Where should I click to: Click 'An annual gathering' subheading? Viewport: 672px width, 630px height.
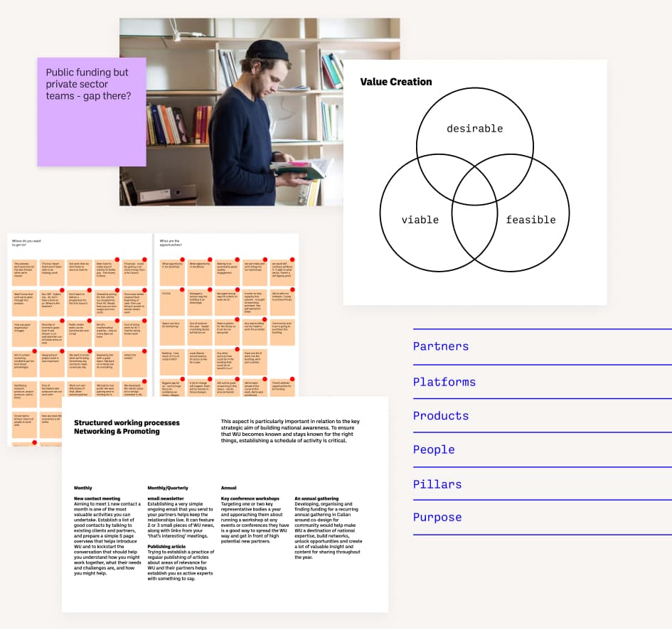tap(316, 498)
